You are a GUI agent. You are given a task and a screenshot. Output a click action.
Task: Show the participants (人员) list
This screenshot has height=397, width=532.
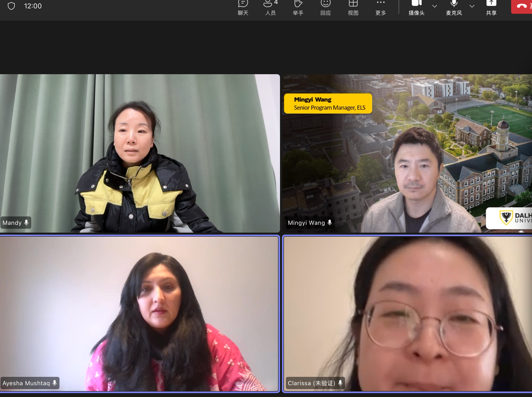[270, 7]
